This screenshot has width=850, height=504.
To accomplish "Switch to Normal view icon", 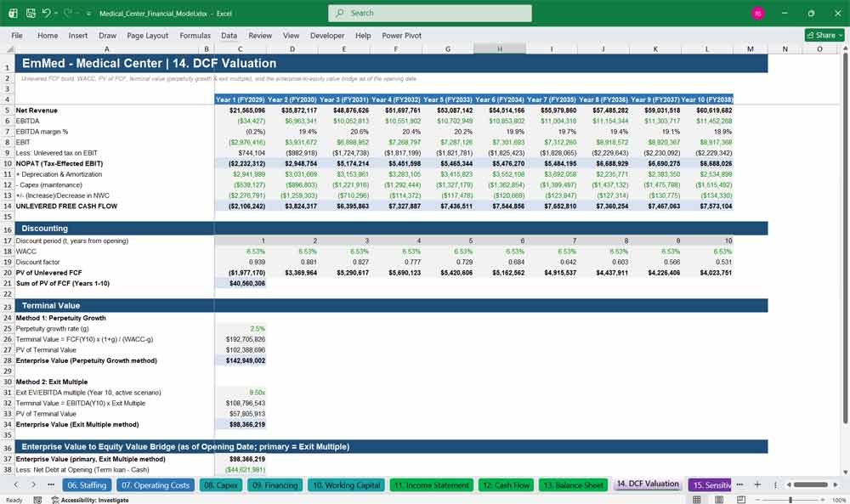I will point(697,500).
